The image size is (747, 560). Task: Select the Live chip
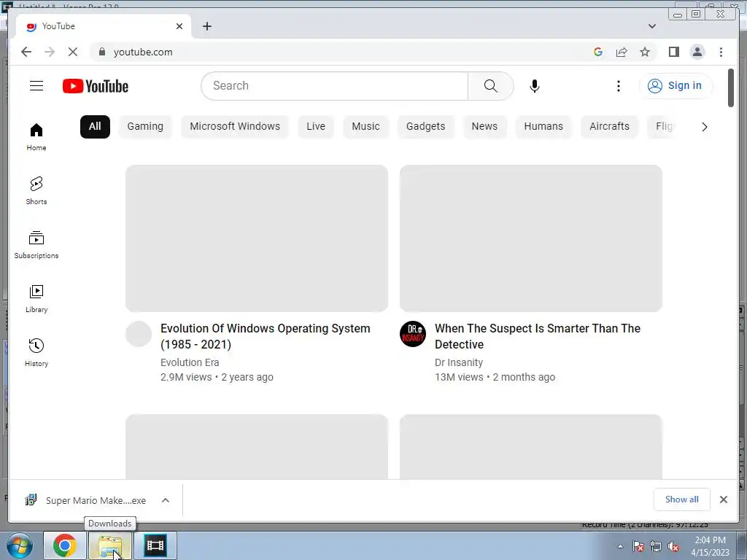pos(316,127)
